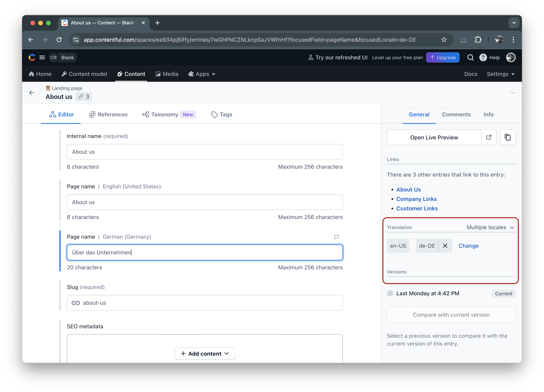
Task: Click Compare with current version button
Action: point(451,315)
